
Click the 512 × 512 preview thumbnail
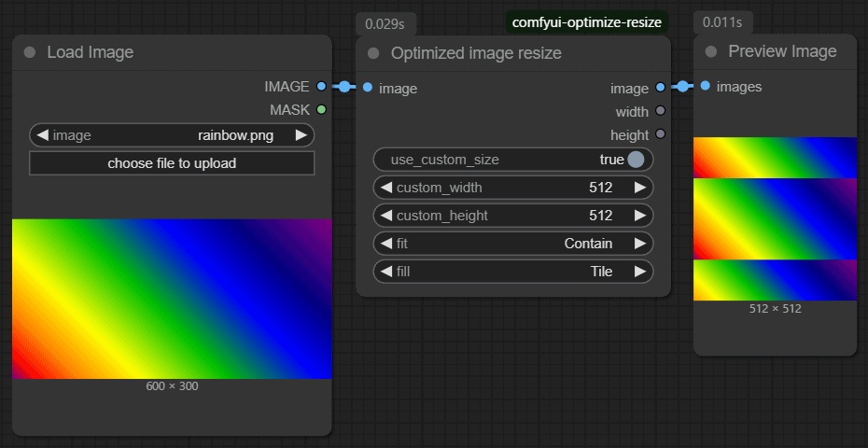point(775,218)
